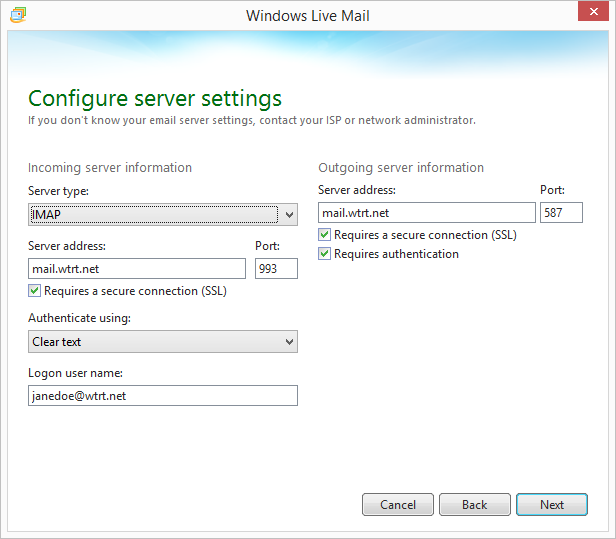The image size is (616, 539).
Task: Go back with the Back button
Action: [x=474, y=505]
